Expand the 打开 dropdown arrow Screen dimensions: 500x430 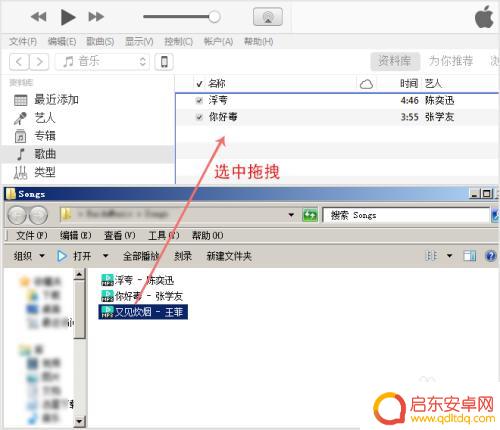tap(105, 256)
